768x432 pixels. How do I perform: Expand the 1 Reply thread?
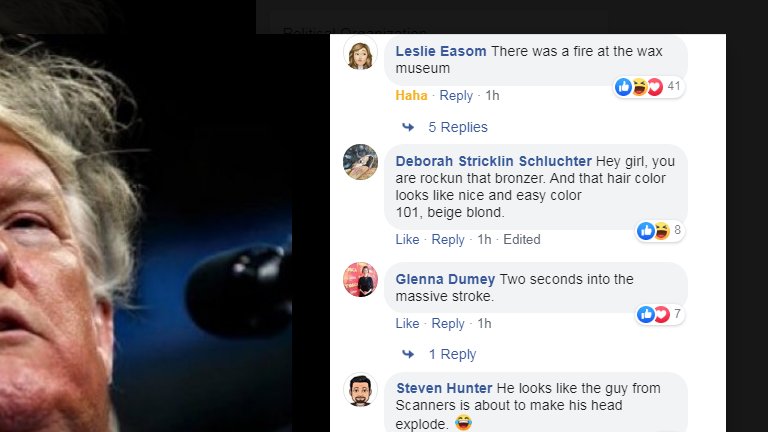(453, 354)
